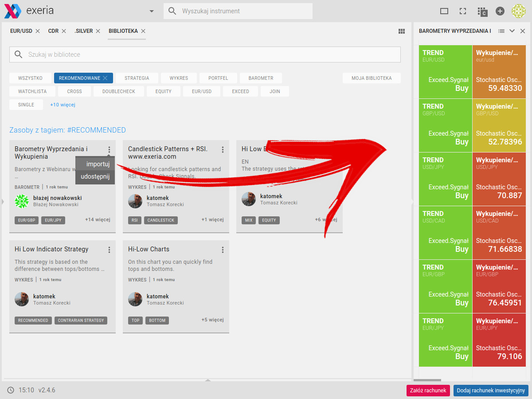Remove the REKOMENDOWANE filter tag
Image resolution: width=532 pixels, height=399 pixels.
(x=105, y=78)
